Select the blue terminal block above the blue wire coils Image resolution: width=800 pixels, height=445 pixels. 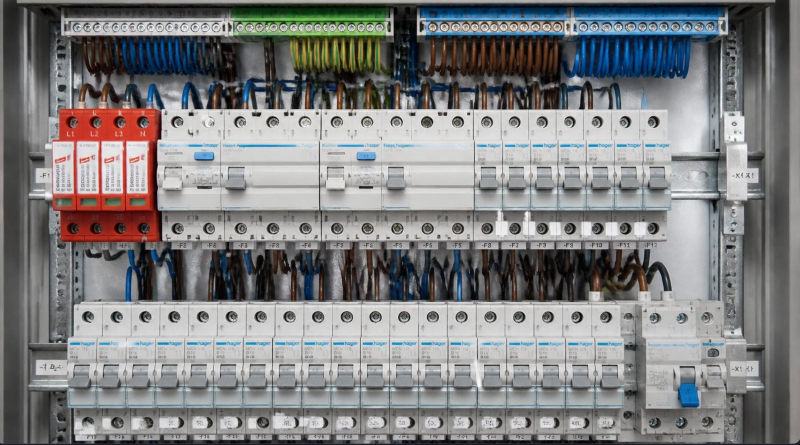coord(648,22)
